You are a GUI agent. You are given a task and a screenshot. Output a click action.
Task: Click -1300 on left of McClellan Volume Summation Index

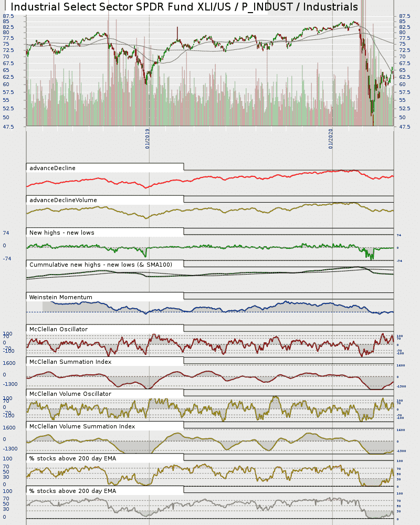click(x=10, y=449)
